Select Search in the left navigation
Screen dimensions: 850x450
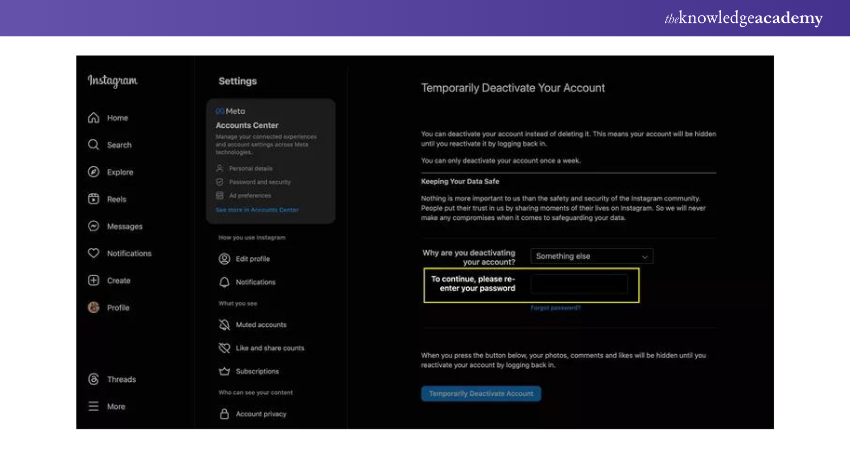click(x=119, y=145)
